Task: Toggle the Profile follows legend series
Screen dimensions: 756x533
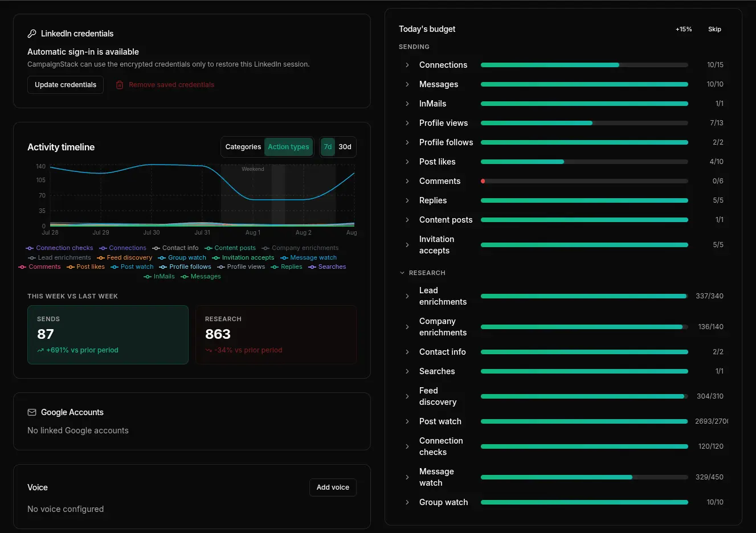Action: pos(185,266)
